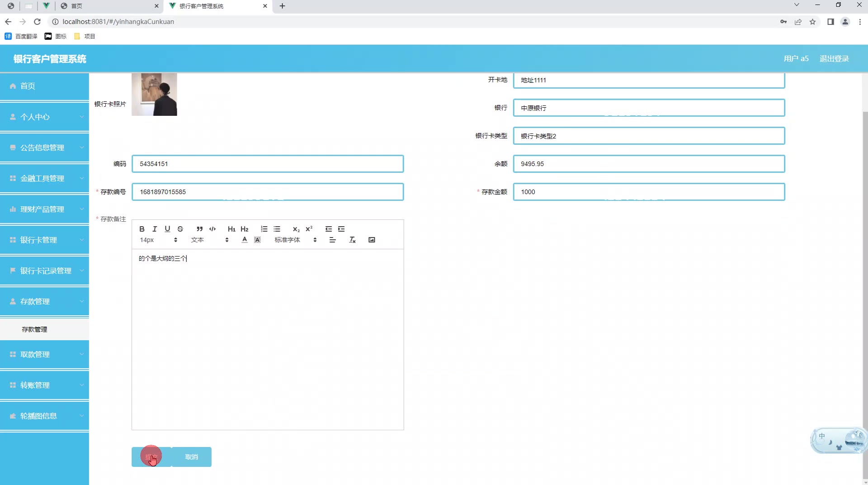
Task: Click the 退出登录 logout link
Action: pyautogui.click(x=834, y=59)
